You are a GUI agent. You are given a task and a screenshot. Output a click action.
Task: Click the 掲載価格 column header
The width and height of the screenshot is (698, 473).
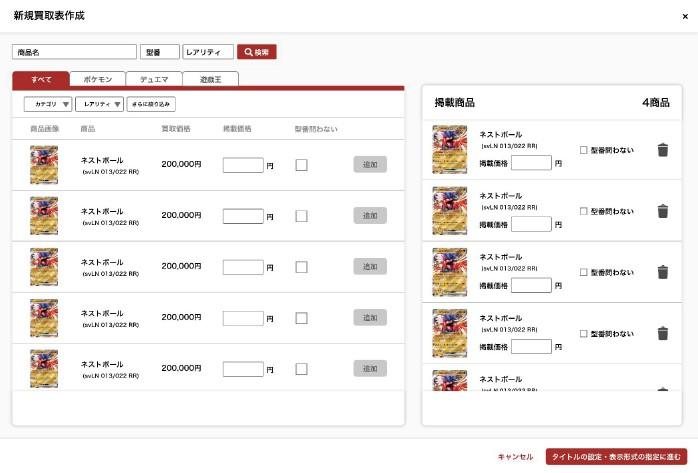pos(237,129)
